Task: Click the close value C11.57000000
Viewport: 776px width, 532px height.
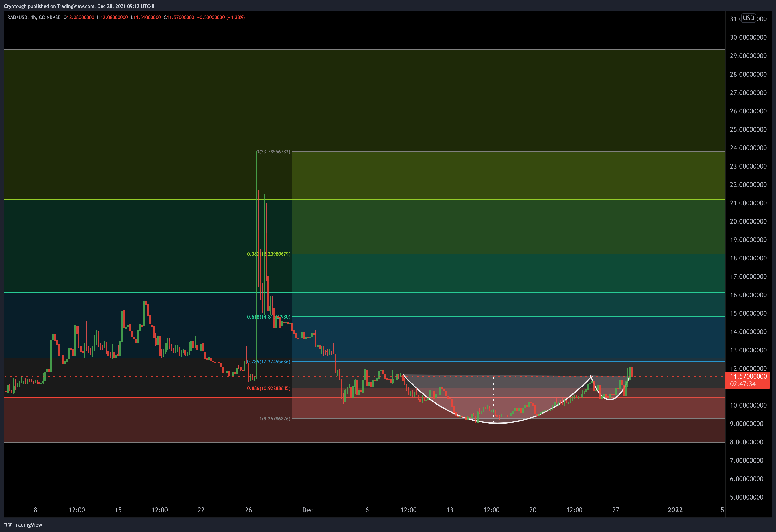Action: click(179, 17)
